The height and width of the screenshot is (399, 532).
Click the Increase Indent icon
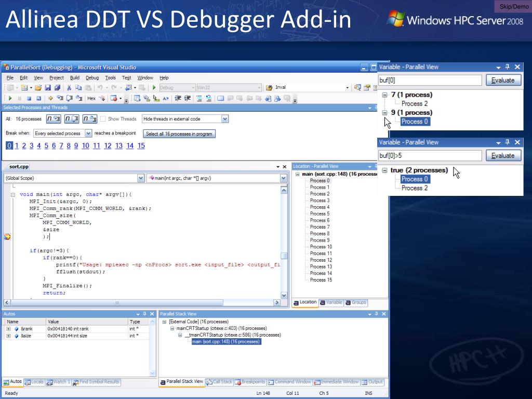(187, 98)
